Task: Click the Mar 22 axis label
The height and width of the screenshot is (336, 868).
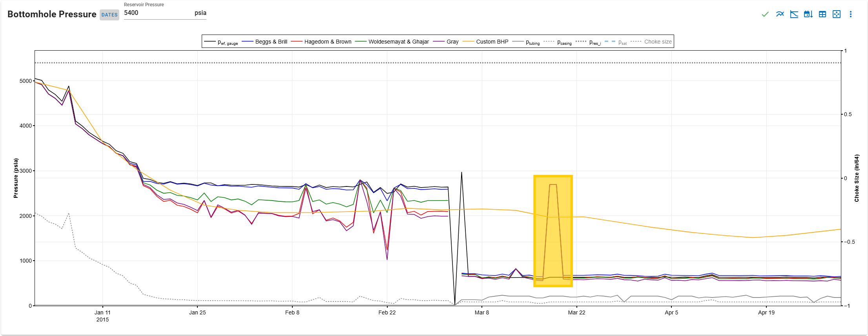Action: pos(576,312)
